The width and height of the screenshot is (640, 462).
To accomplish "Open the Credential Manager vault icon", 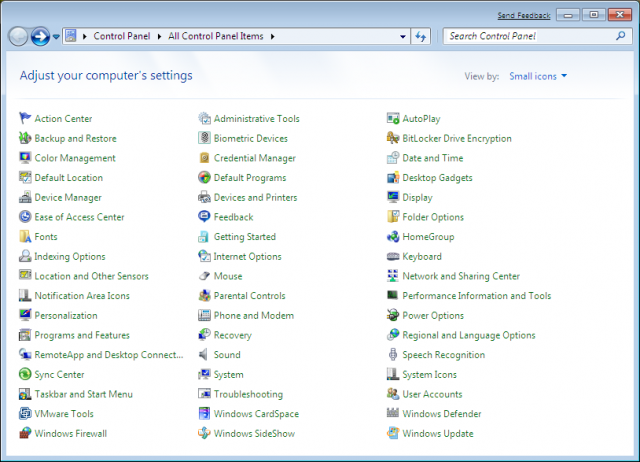I will (204, 158).
